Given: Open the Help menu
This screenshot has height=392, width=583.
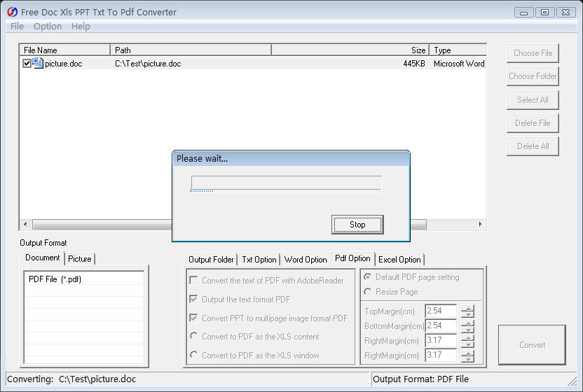Looking at the screenshot, I should 81,27.
